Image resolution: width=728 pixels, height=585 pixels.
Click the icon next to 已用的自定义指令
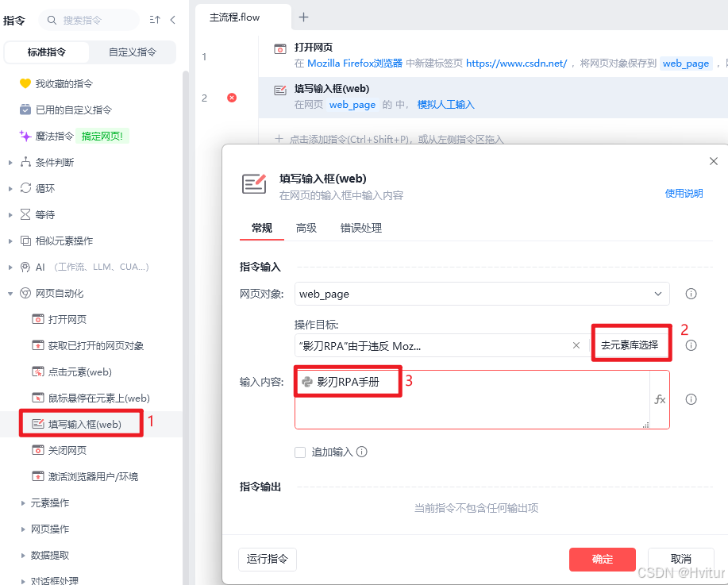click(25, 110)
